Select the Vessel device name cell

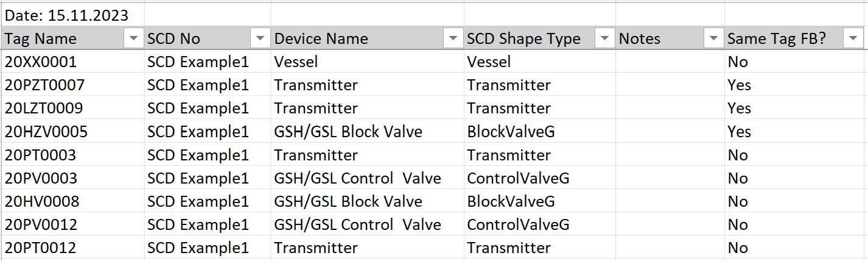pos(368,62)
